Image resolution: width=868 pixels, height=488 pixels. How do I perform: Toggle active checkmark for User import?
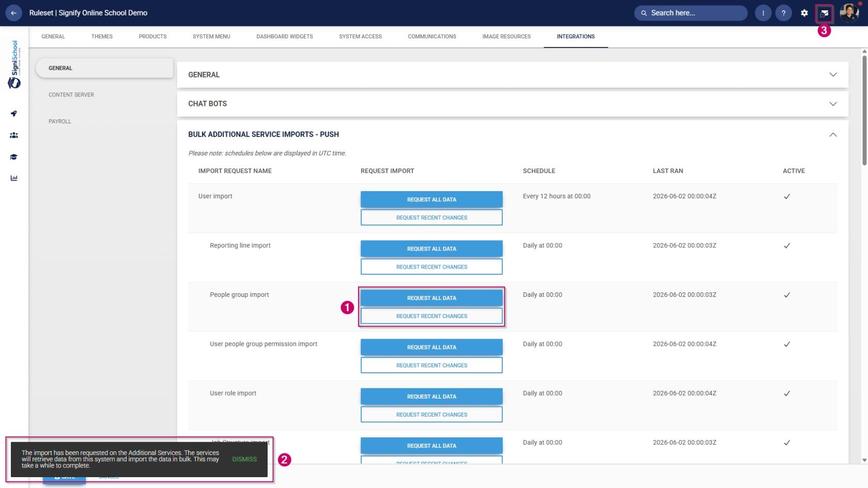[x=787, y=196]
